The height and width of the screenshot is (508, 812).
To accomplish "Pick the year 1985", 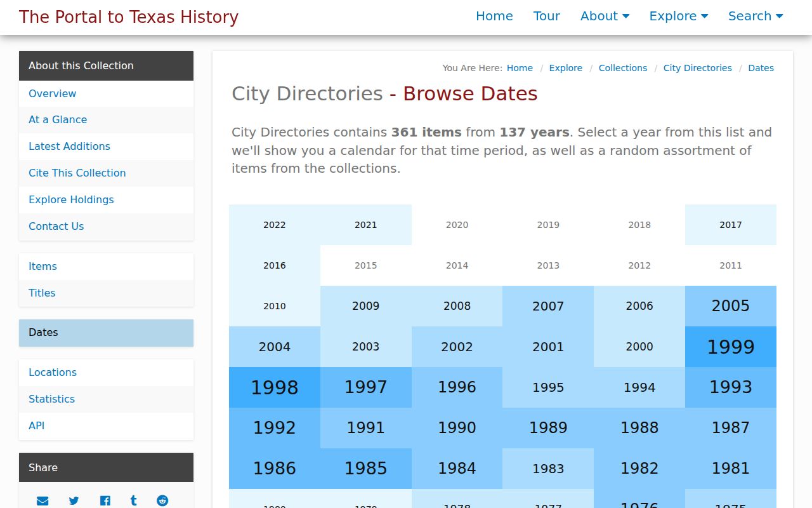I will pos(366,469).
